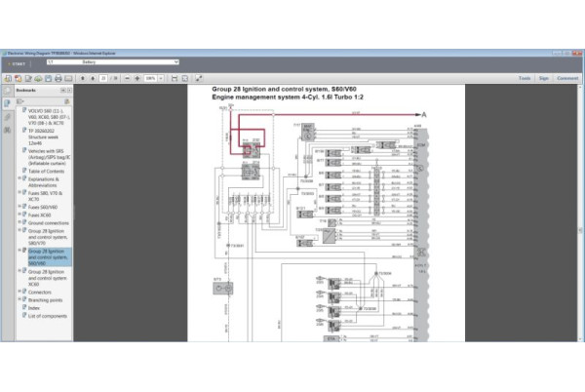Click the page number input field
This screenshot has height=392, width=585.
(x=104, y=78)
